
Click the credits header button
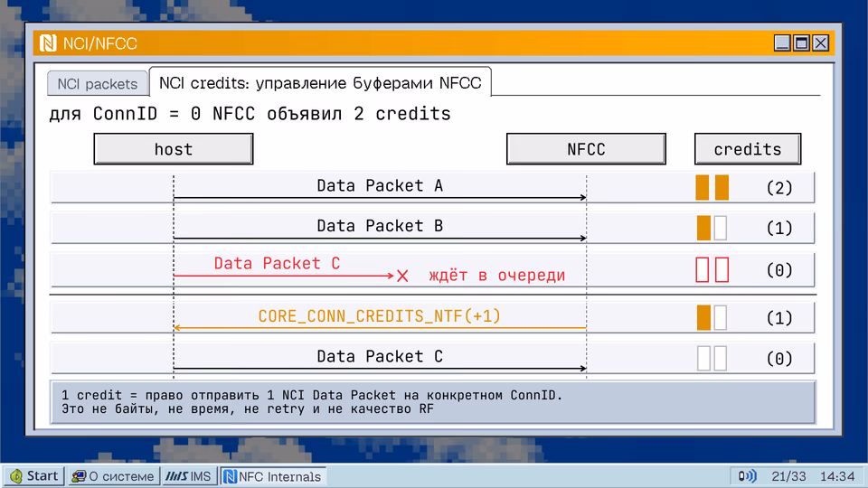click(x=748, y=149)
